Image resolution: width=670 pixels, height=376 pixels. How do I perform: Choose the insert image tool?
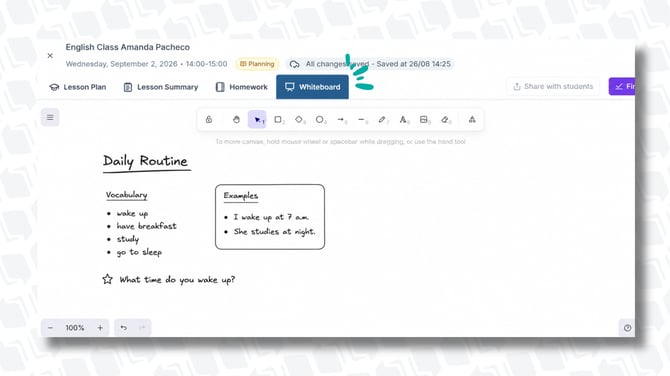pos(424,120)
